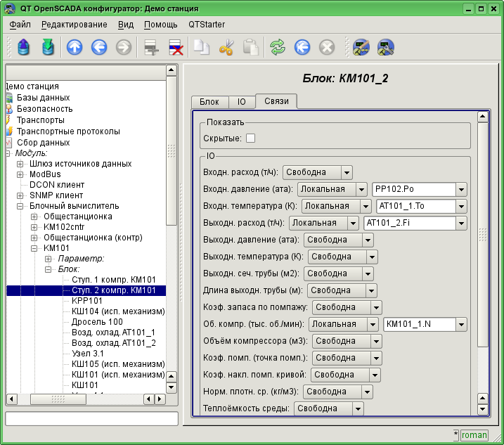Open Выходн. давление link type dropdown
The height and width of the screenshot is (445, 504).
tap(339, 240)
